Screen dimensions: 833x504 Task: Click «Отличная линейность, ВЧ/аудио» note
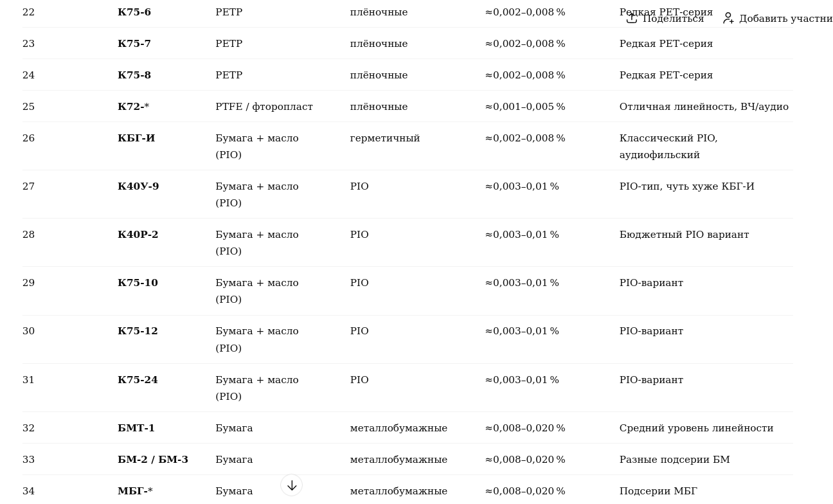704,107
